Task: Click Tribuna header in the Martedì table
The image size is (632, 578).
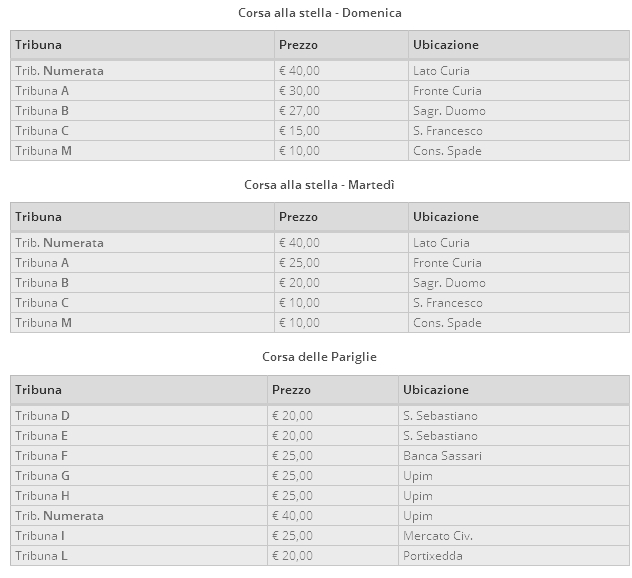Action: (x=39, y=217)
